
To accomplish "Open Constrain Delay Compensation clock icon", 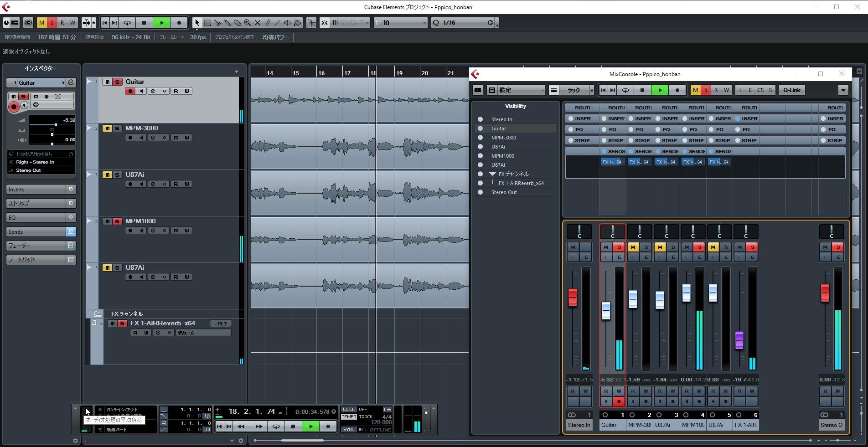I will 28,23.
